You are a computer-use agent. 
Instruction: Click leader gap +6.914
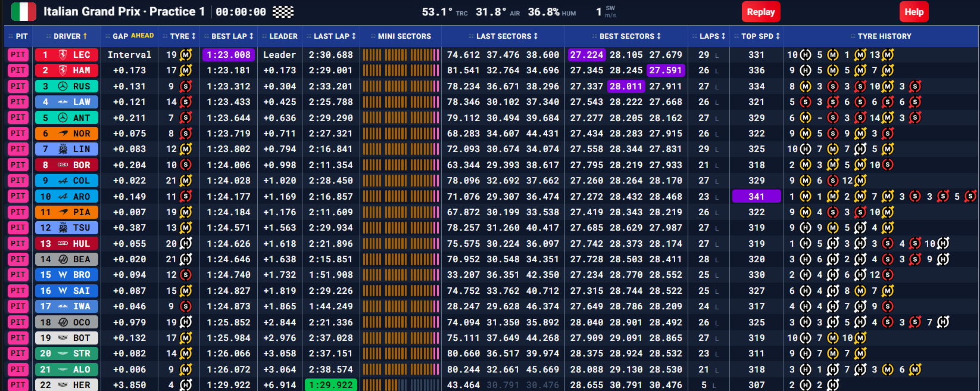coord(280,385)
